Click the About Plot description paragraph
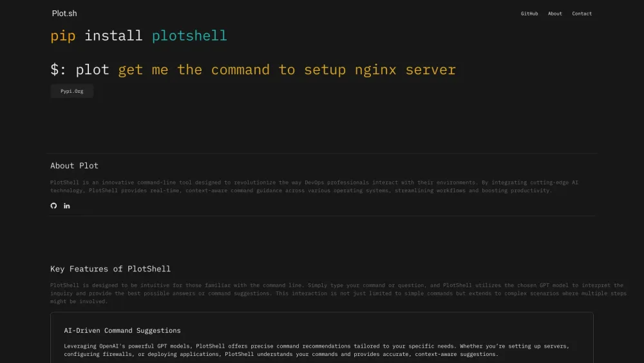Screen dimensions: 644x363 (x=314, y=186)
